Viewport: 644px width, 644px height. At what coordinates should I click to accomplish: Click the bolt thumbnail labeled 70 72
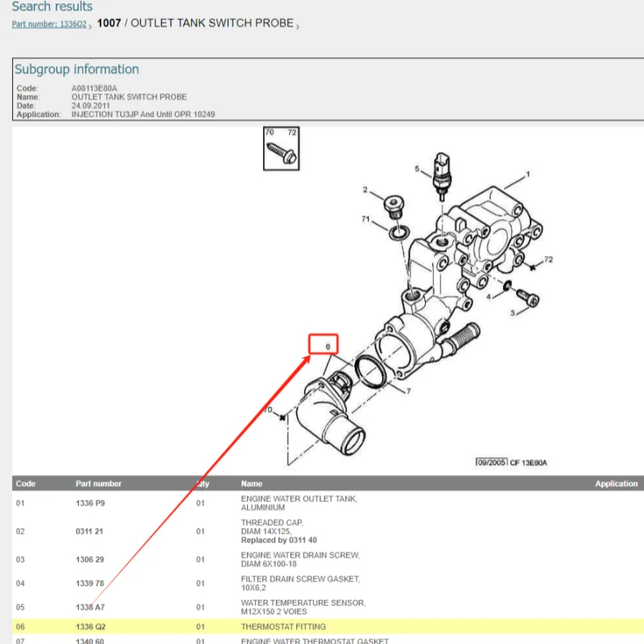281,149
